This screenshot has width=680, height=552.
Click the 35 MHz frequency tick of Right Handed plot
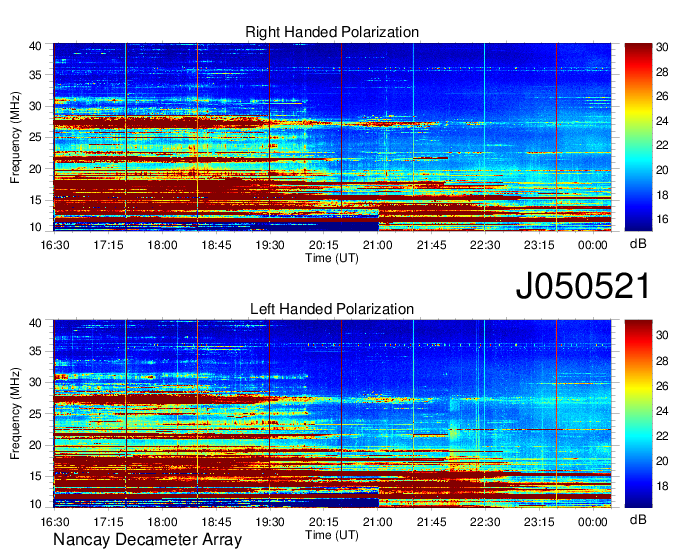(x=36, y=75)
